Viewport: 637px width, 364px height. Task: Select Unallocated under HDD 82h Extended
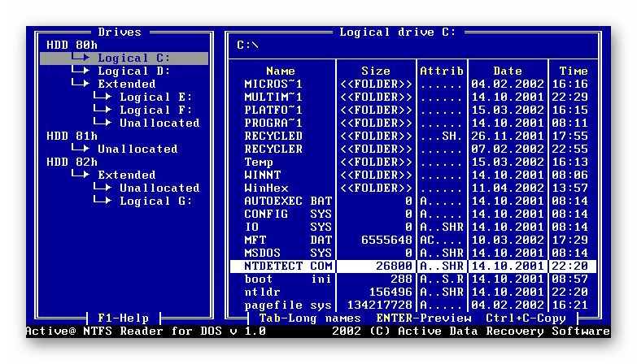(x=159, y=188)
